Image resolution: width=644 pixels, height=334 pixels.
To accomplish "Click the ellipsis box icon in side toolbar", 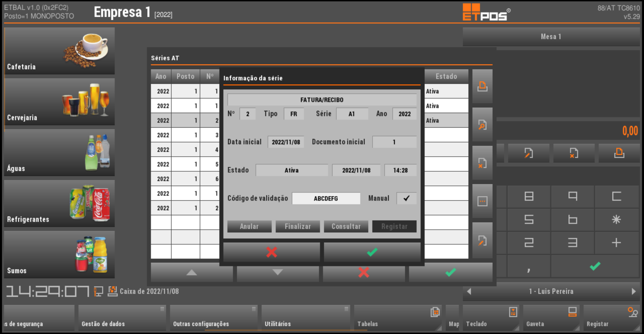I will tap(482, 201).
